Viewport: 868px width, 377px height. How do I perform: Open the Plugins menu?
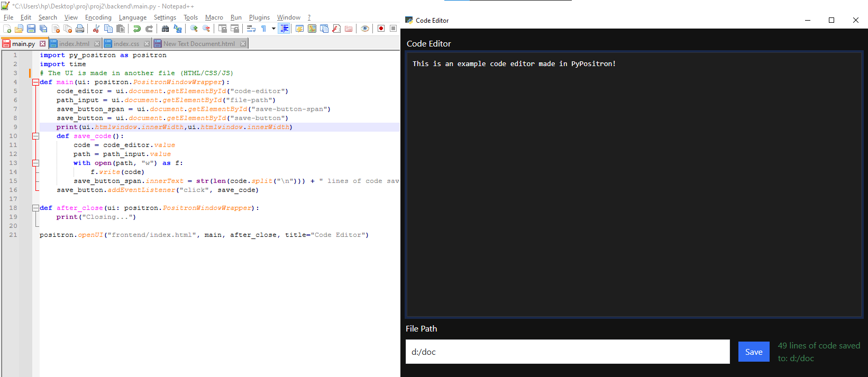[x=259, y=17]
